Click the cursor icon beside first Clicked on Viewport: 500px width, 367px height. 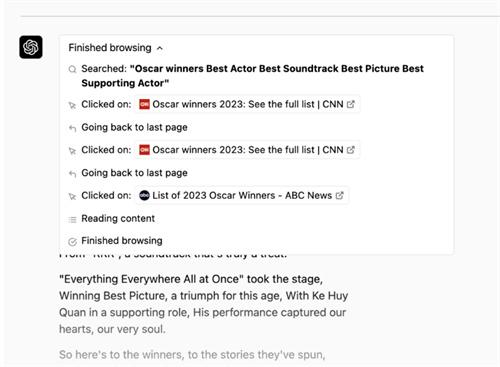tap(72, 105)
